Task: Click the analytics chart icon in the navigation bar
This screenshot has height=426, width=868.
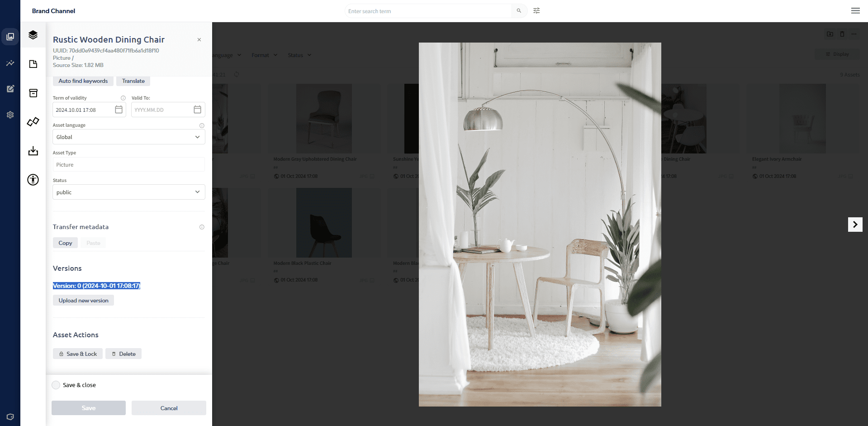Action: (10, 63)
